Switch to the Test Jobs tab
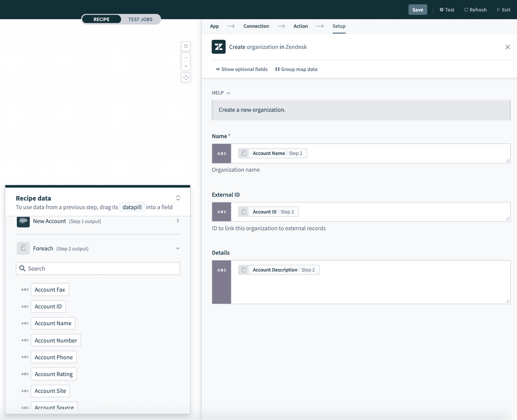The image size is (517, 420). (x=140, y=18)
